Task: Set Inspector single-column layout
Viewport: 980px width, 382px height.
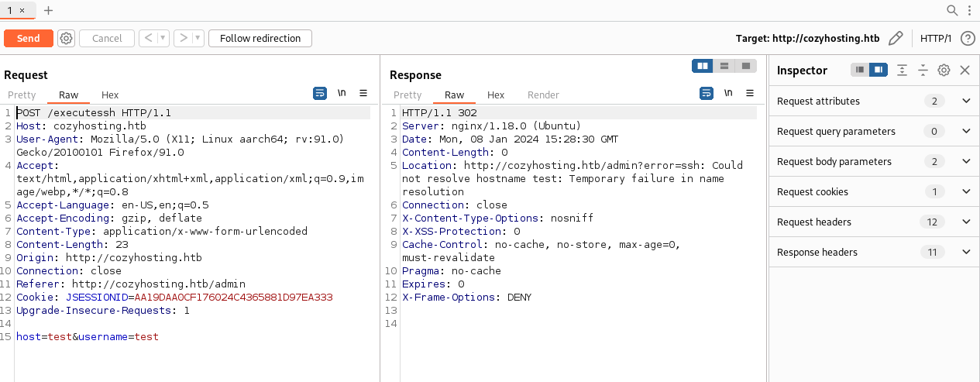Action: (860, 70)
